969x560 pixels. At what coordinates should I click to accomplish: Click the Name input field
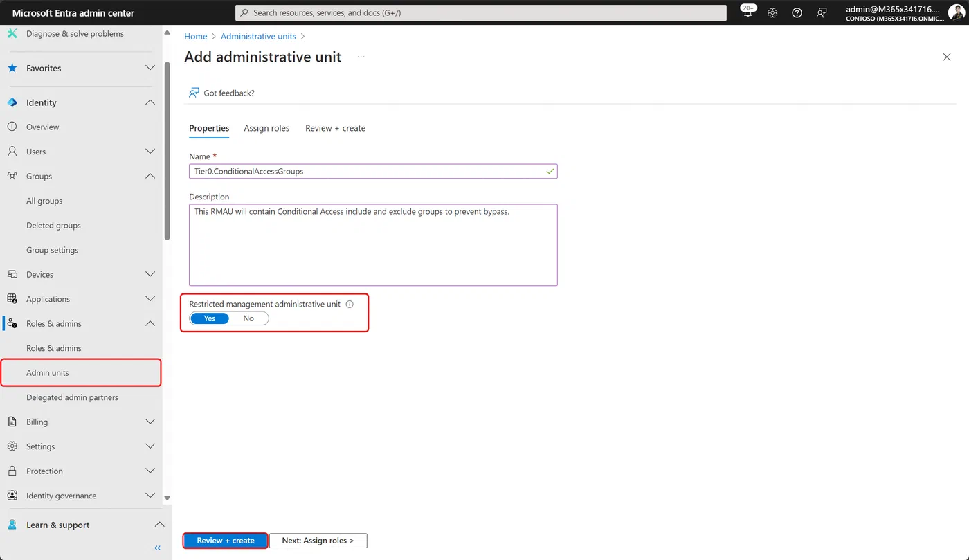[x=373, y=171]
